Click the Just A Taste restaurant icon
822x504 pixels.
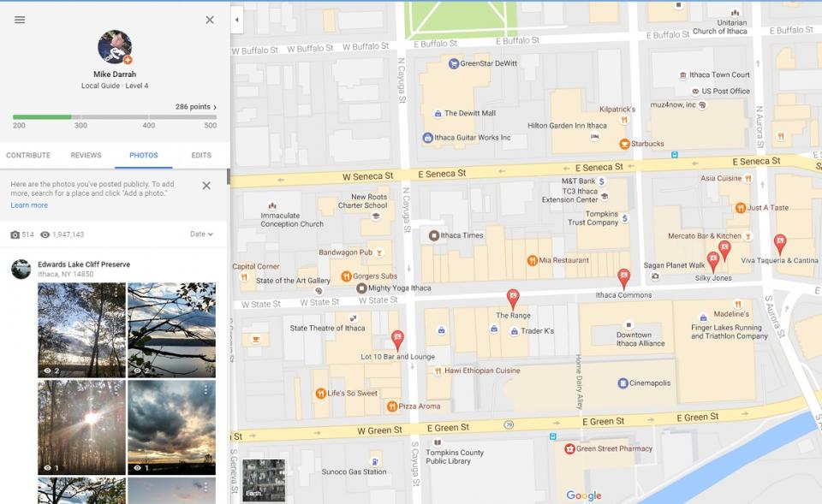pyautogui.click(x=741, y=208)
